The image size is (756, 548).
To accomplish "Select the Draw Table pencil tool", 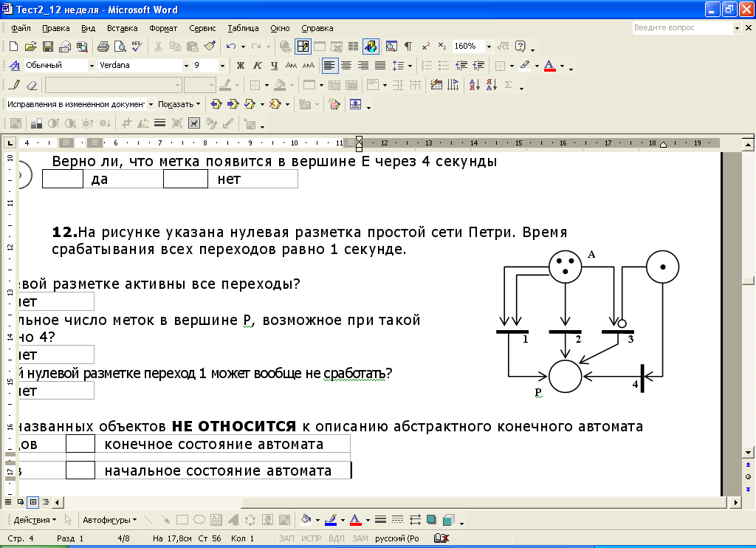I will coord(15,85).
